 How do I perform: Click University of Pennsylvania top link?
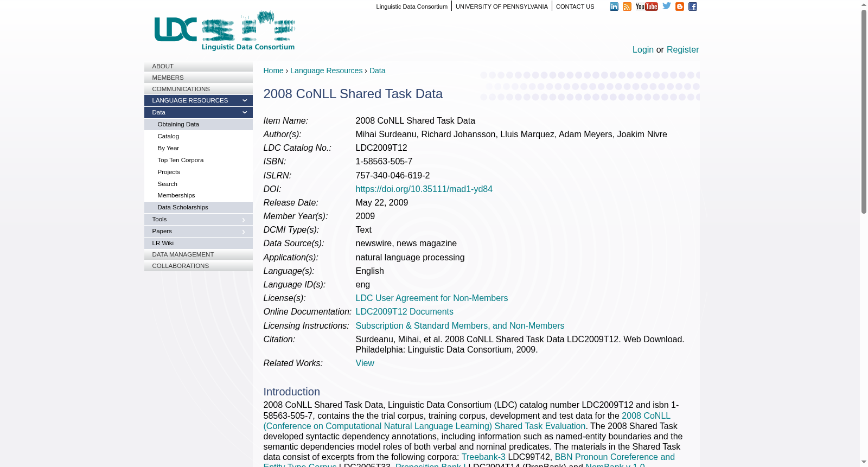[x=502, y=7]
